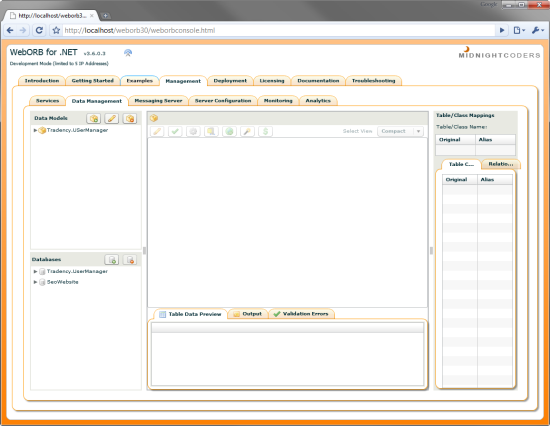Open the Analytics sub-tab
This screenshot has height=426, width=550.
[x=318, y=101]
